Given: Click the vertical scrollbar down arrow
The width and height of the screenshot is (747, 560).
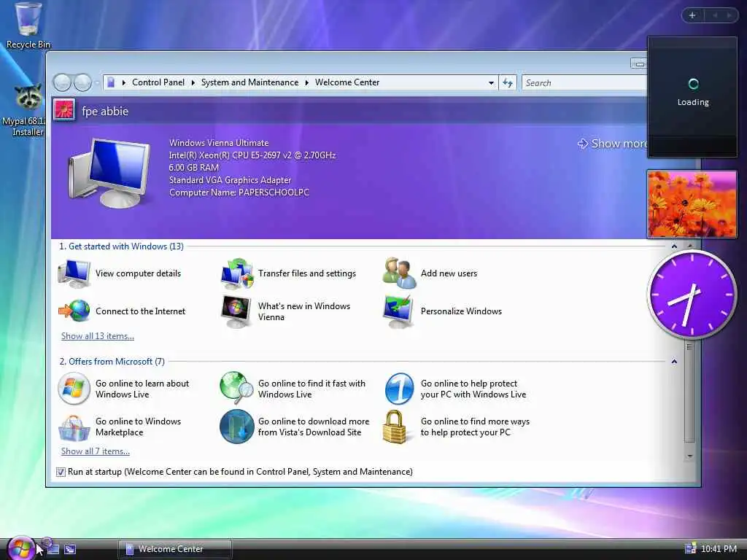Looking at the screenshot, I should [689, 456].
